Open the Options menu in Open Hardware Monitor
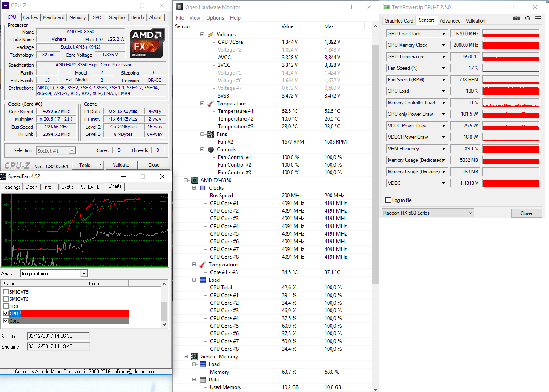 click(215, 18)
